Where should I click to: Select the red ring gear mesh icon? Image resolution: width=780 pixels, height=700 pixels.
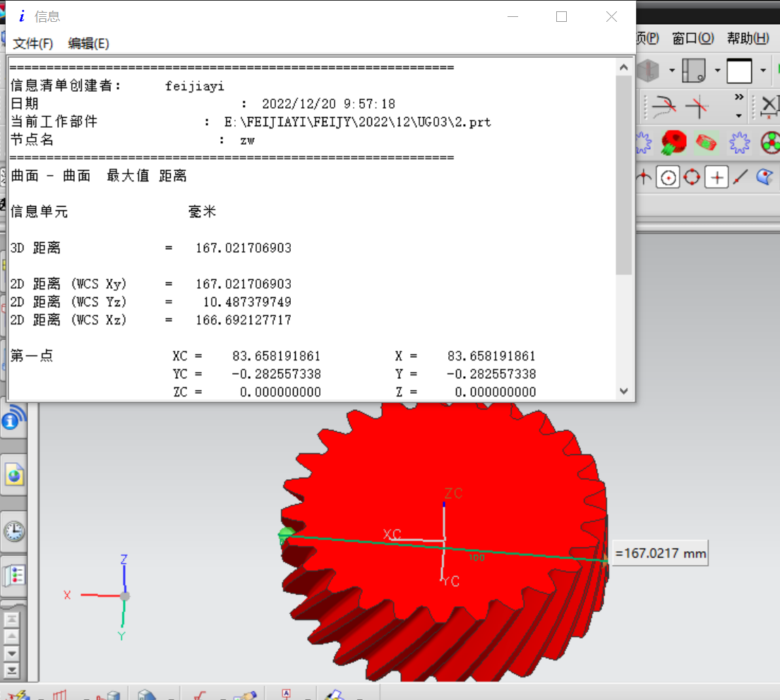point(707,143)
